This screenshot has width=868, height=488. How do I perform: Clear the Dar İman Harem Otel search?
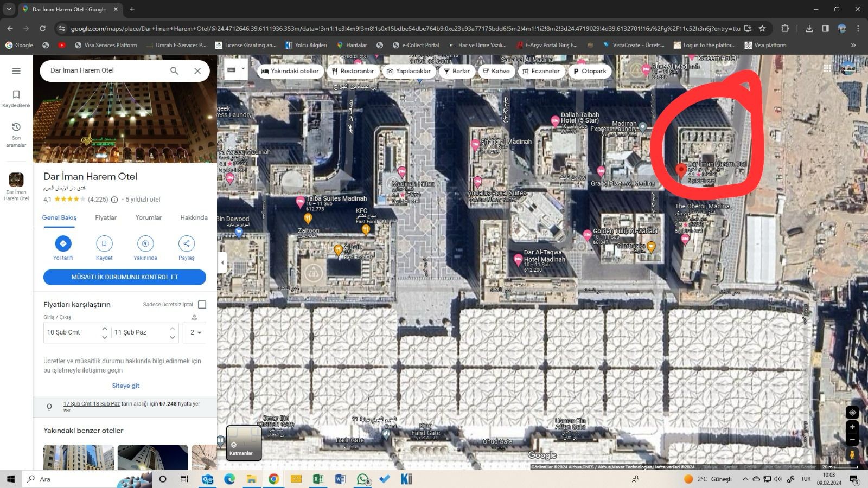click(x=197, y=70)
